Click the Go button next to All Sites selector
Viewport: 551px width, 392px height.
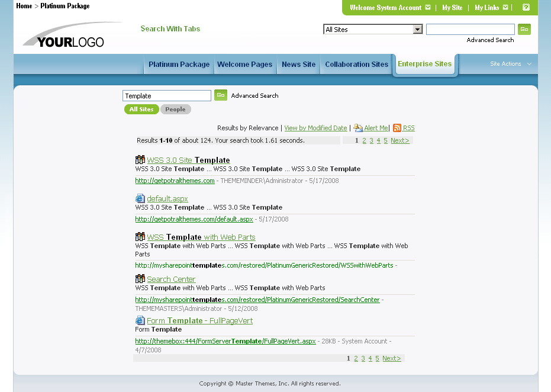coord(524,28)
